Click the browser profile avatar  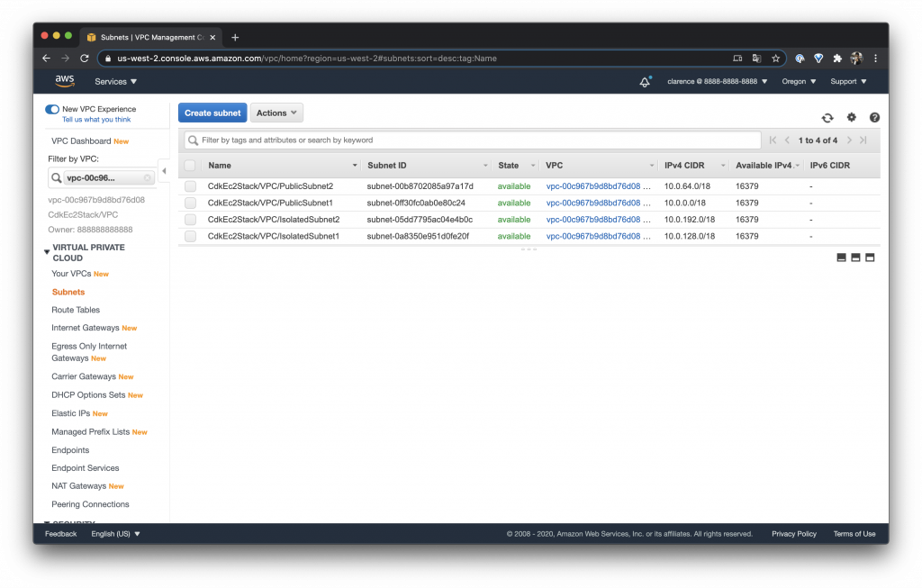click(x=856, y=59)
